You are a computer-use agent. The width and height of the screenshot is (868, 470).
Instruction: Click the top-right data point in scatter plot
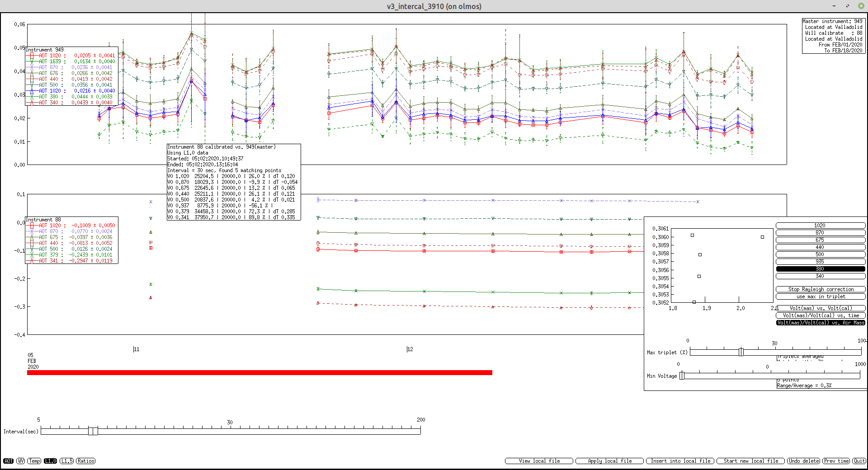[762, 237]
